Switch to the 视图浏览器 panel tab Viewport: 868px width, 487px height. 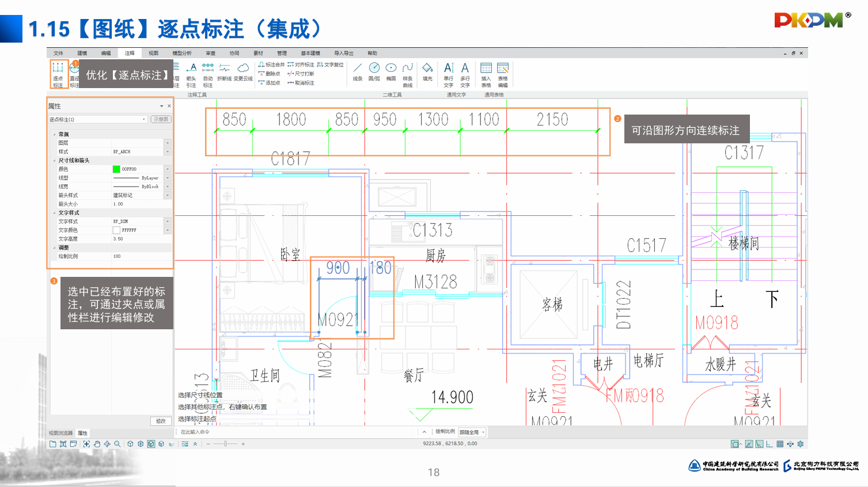(x=60, y=433)
